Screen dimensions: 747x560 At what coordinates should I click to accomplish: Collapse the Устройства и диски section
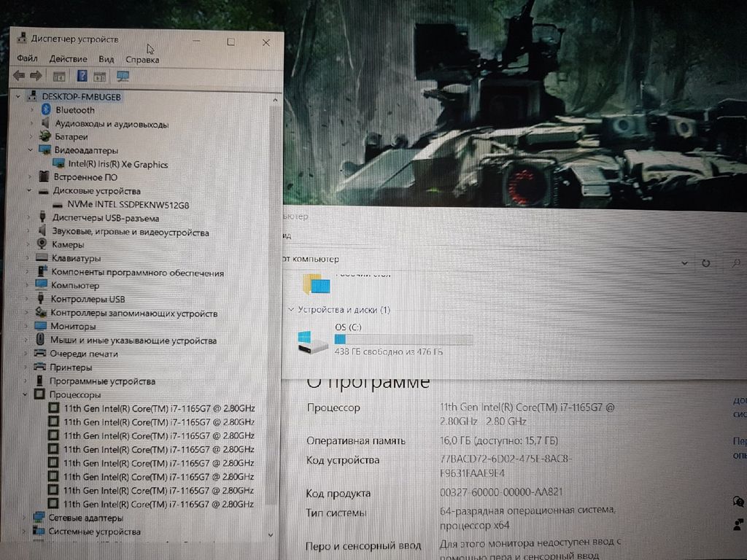291,310
